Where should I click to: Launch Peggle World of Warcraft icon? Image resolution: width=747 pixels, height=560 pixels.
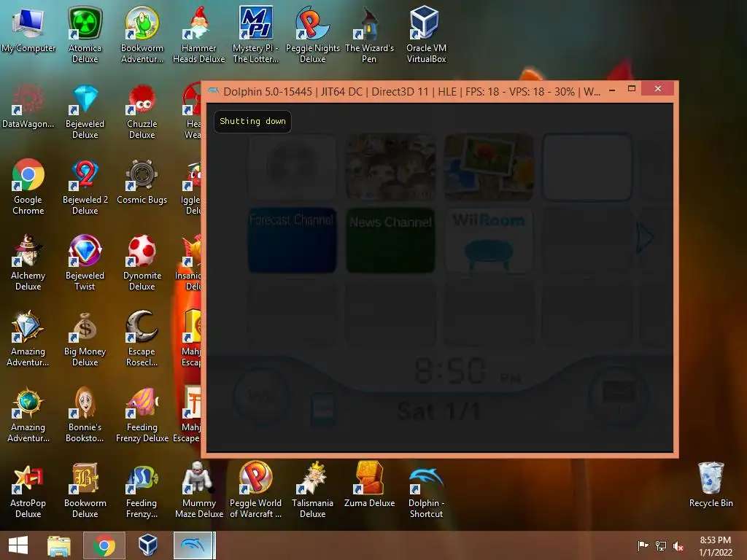256,490
